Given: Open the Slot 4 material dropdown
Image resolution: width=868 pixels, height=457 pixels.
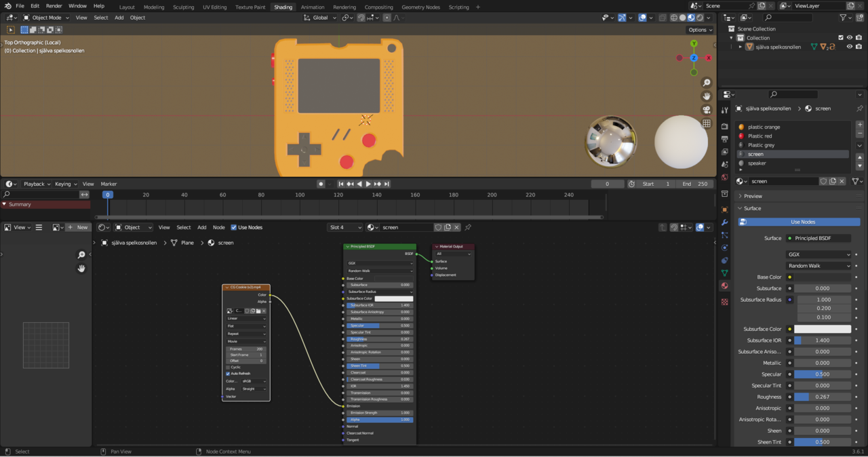Looking at the screenshot, I should pyautogui.click(x=345, y=227).
